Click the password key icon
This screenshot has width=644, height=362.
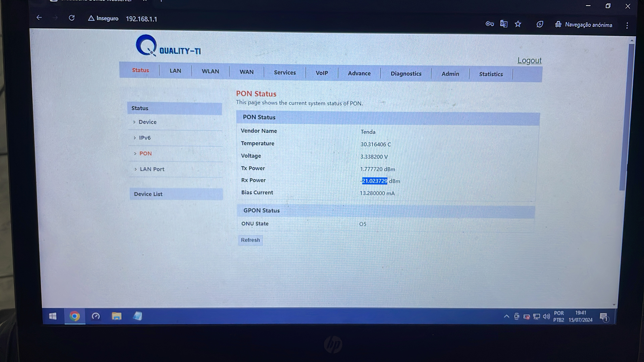point(489,24)
